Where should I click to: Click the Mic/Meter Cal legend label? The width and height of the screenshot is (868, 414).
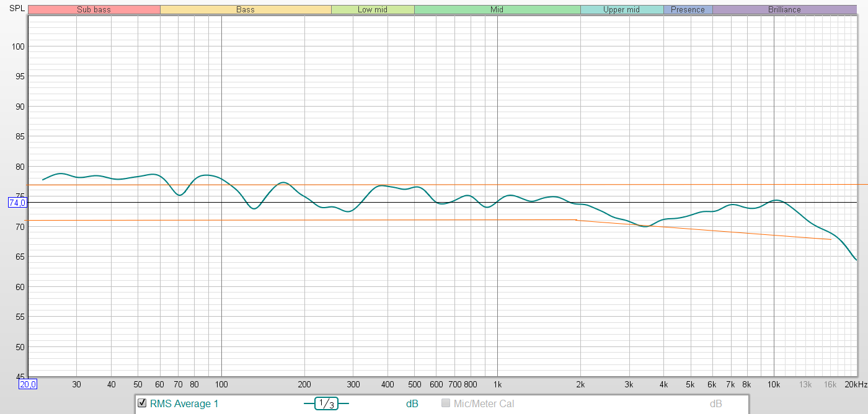click(484, 404)
